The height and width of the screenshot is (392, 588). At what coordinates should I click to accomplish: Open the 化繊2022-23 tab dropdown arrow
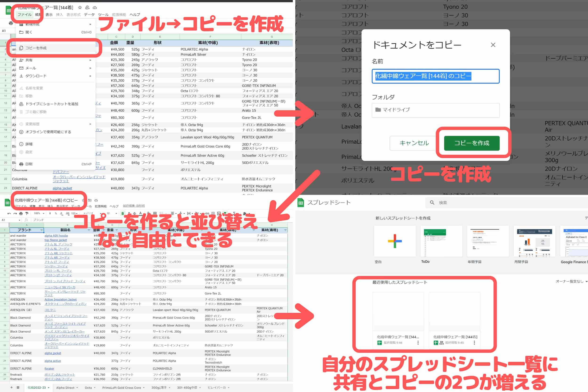click(48, 388)
